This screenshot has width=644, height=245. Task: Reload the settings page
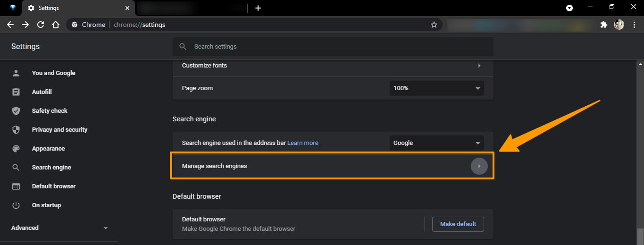[x=41, y=25]
